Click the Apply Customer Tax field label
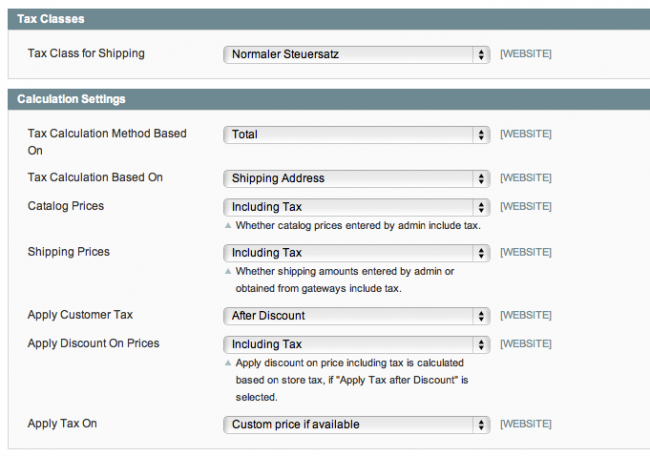 coord(80,316)
